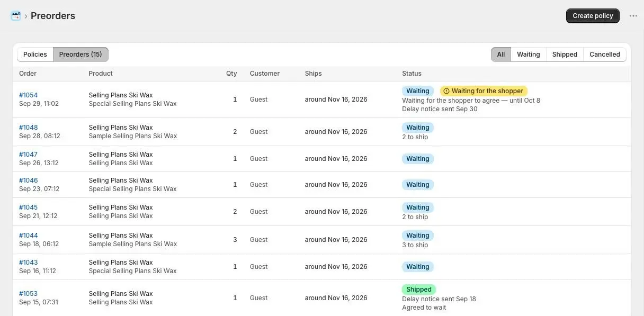Open the three-dot more actions menu
644x316 pixels.
pos(633,16)
